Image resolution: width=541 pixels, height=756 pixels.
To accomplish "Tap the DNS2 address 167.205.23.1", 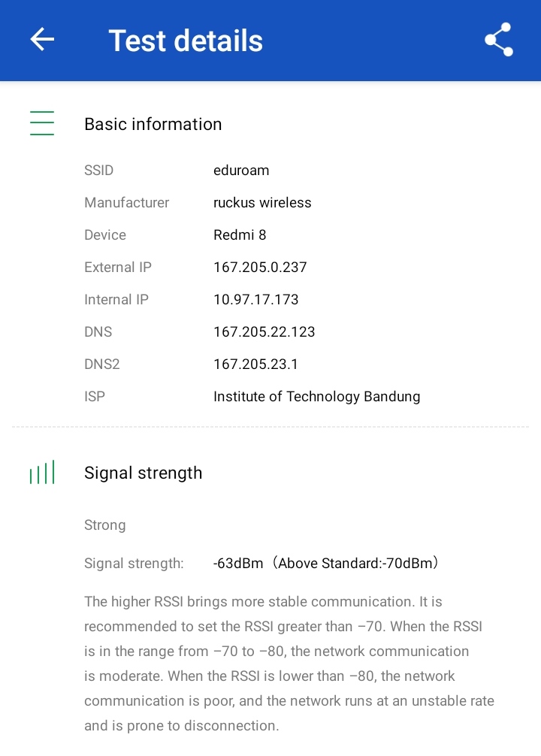I will 255,364.
